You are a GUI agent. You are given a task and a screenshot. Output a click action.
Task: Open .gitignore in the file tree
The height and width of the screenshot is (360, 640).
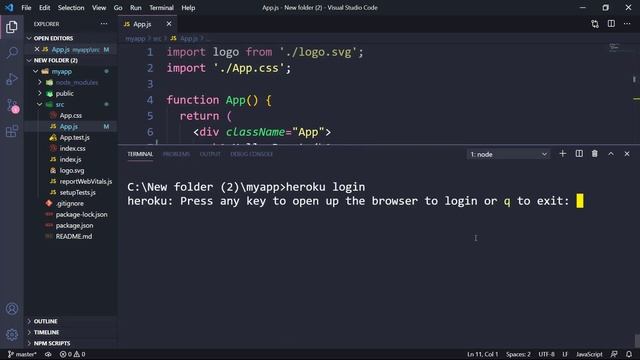(x=70, y=204)
